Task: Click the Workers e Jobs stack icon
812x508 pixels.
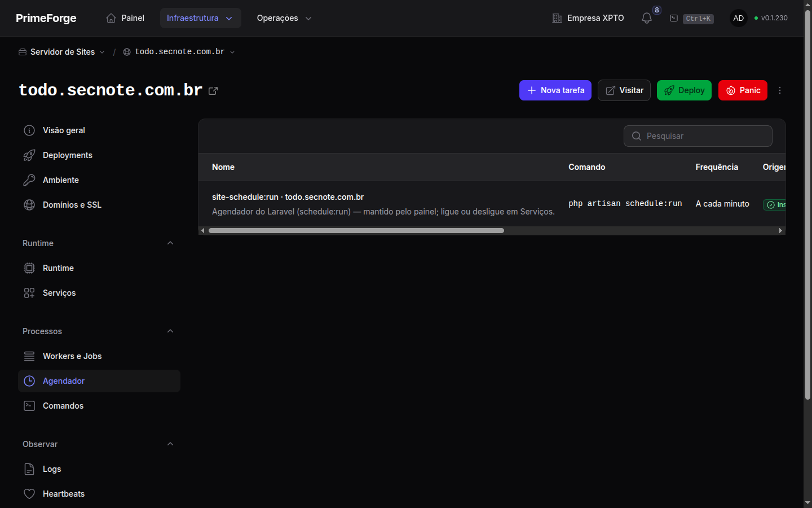Action: 29,356
